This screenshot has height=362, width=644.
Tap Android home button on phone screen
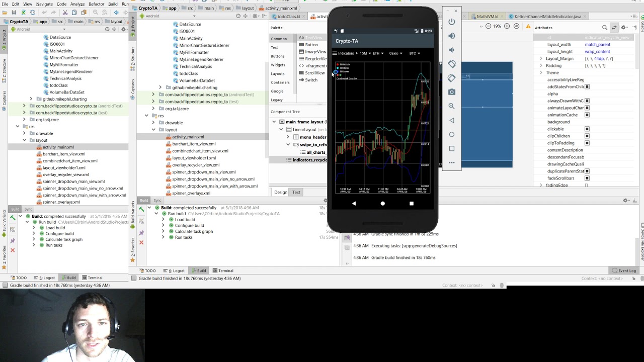coord(382,204)
